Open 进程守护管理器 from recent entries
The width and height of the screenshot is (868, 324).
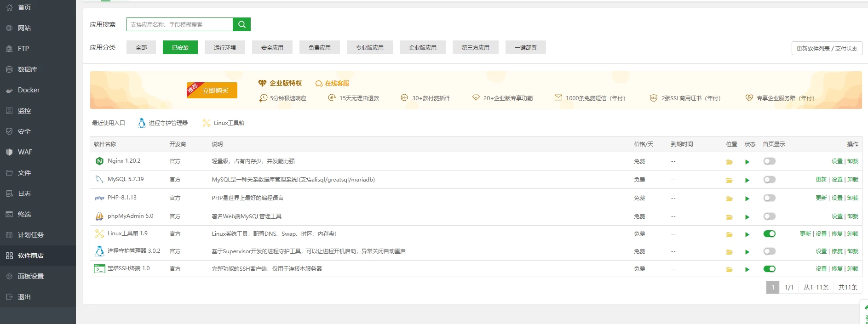[x=163, y=123]
